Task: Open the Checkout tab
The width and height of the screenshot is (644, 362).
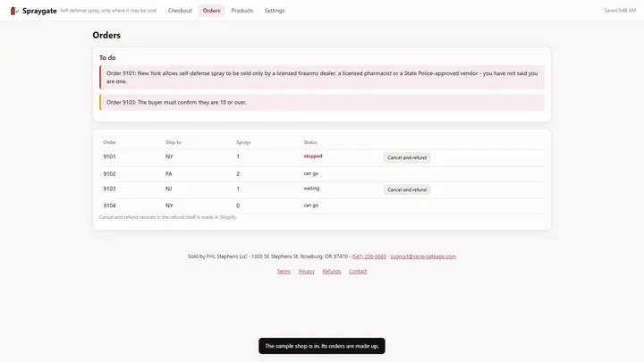Action: tap(180, 11)
